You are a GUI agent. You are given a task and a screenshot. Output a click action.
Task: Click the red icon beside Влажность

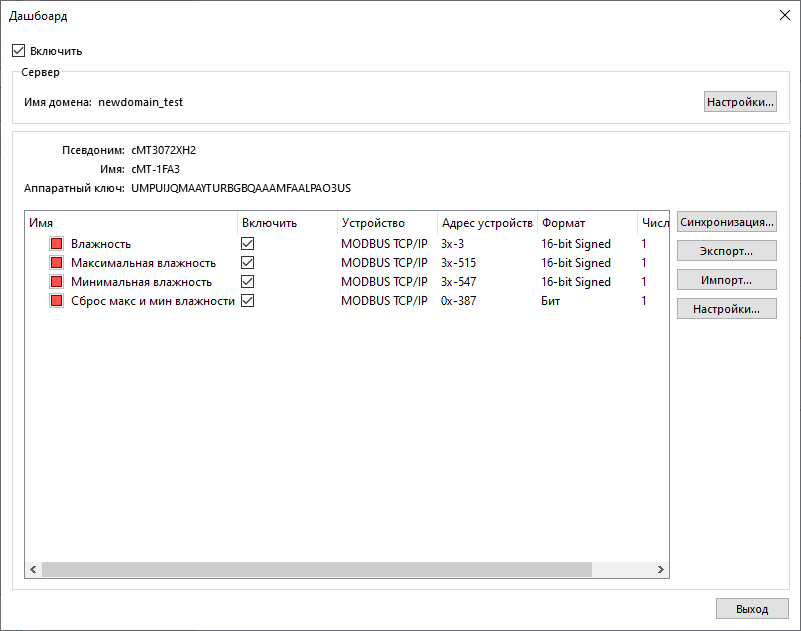[57, 244]
